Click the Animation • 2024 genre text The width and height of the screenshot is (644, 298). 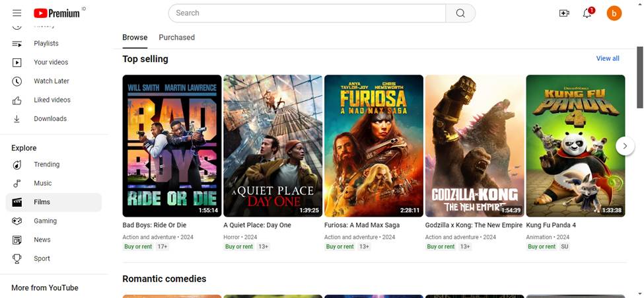pyautogui.click(x=548, y=237)
